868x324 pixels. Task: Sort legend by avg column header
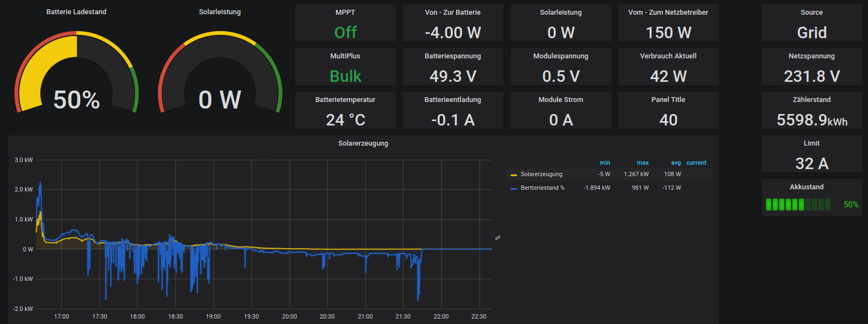(675, 163)
